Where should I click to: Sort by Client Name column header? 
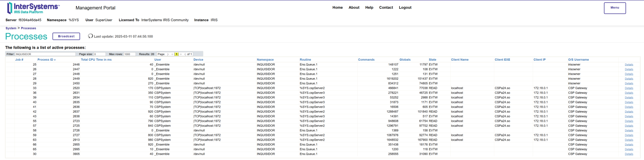[x=460, y=59]
